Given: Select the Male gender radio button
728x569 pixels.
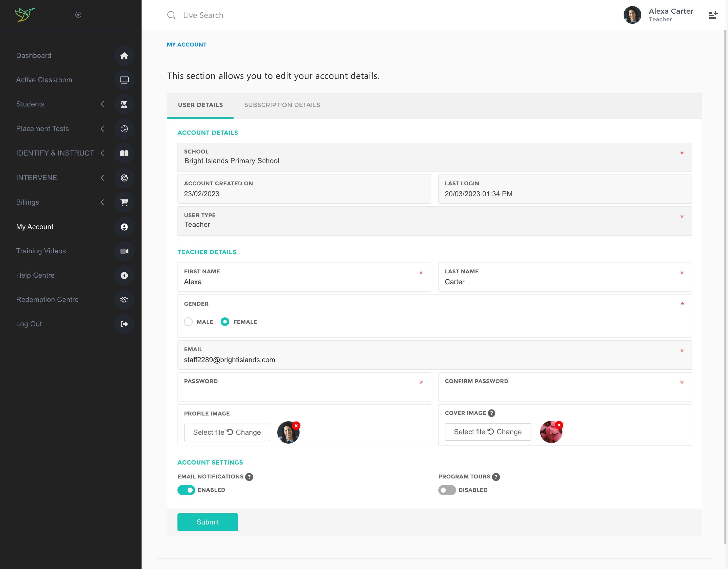Looking at the screenshot, I should coord(188,322).
